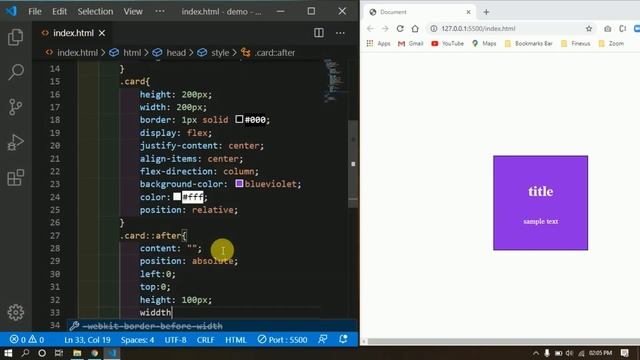Click the camera extension icon in browser

(608, 29)
